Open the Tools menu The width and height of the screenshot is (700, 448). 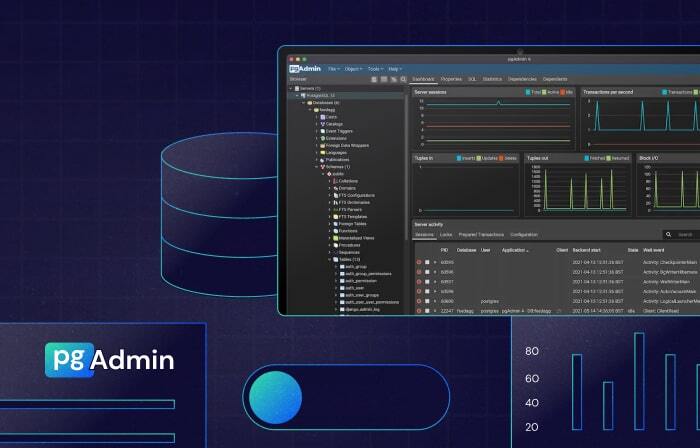[375, 69]
